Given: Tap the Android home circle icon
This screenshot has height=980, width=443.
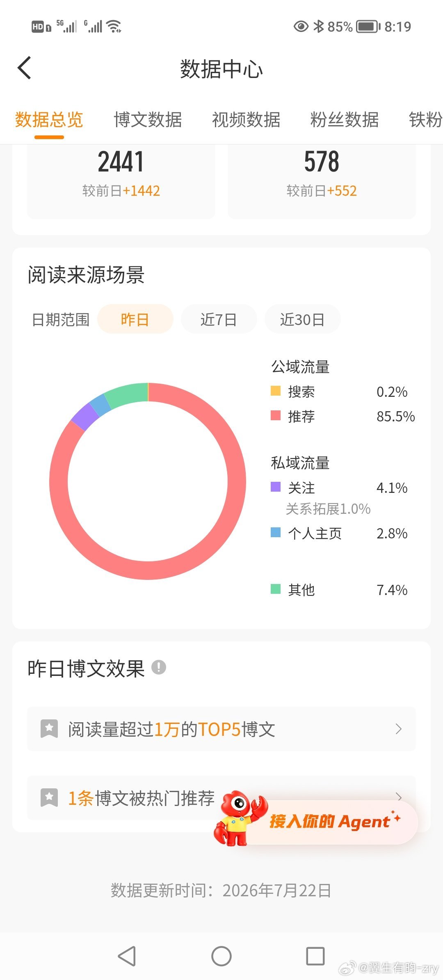Looking at the screenshot, I should point(221,956).
